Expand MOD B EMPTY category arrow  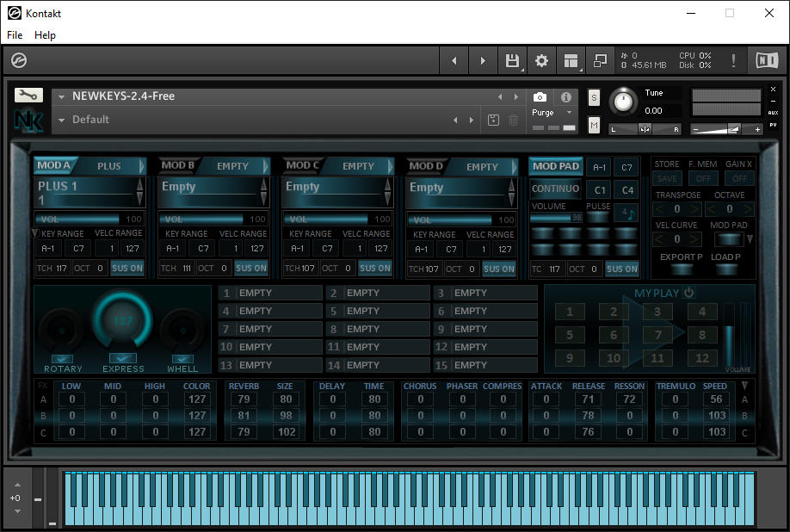pyautogui.click(x=266, y=166)
